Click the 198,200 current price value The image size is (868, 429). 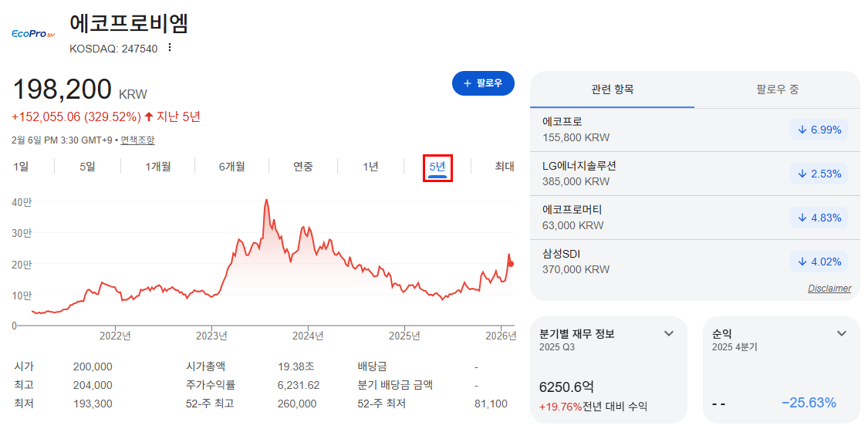pos(62,90)
